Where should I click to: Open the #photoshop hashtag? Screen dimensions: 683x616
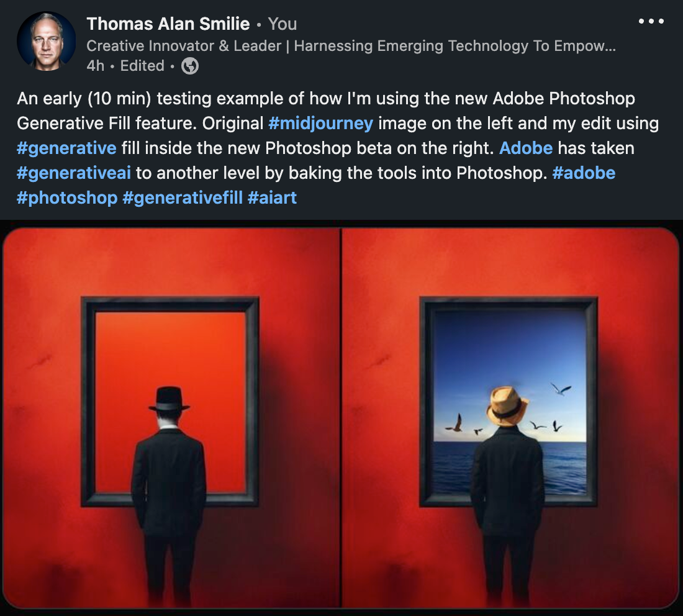pos(67,198)
